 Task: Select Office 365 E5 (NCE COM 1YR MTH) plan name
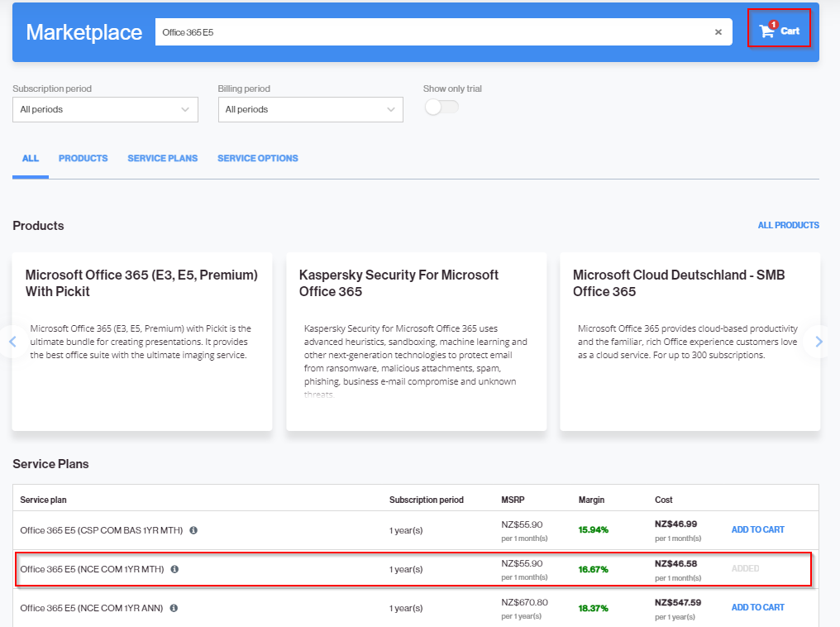click(x=92, y=569)
